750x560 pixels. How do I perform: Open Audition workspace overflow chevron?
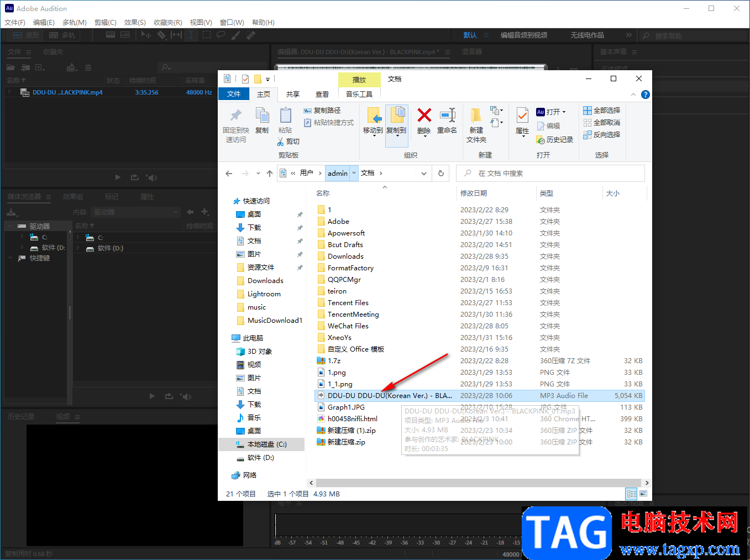coord(628,35)
